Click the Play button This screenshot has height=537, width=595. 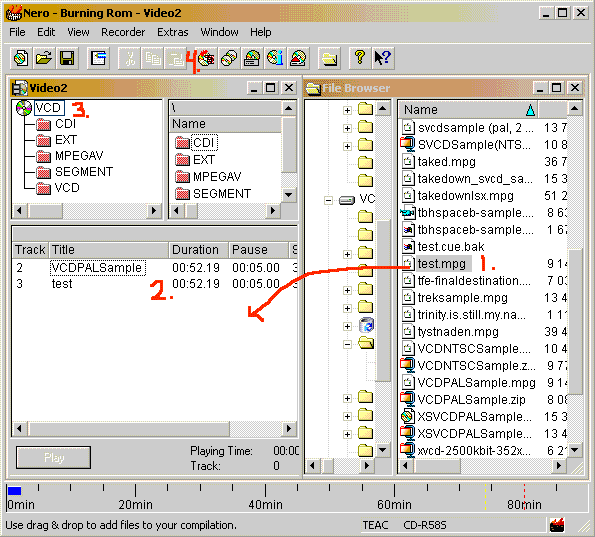54,457
